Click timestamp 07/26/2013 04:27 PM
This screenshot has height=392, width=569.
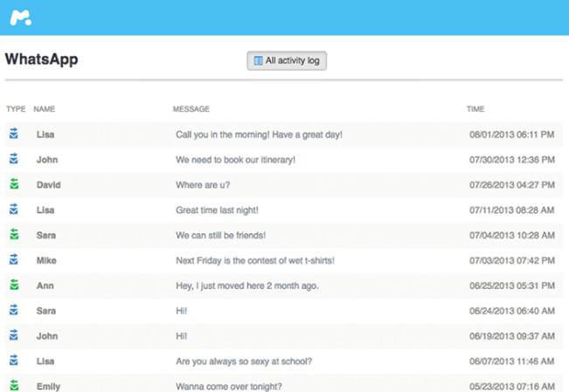[512, 185]
